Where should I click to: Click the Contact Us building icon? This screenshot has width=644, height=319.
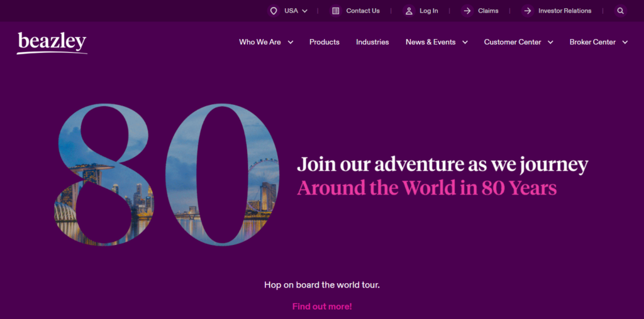(x=336, y=11)
